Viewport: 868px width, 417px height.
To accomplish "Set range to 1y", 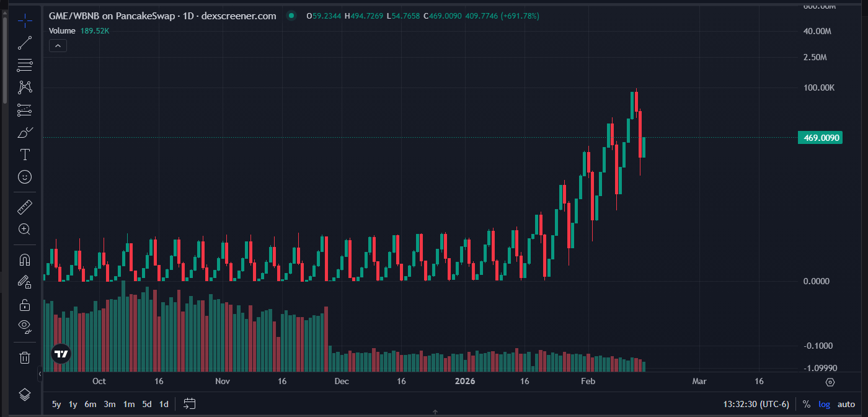I will (x=73, y=404).
